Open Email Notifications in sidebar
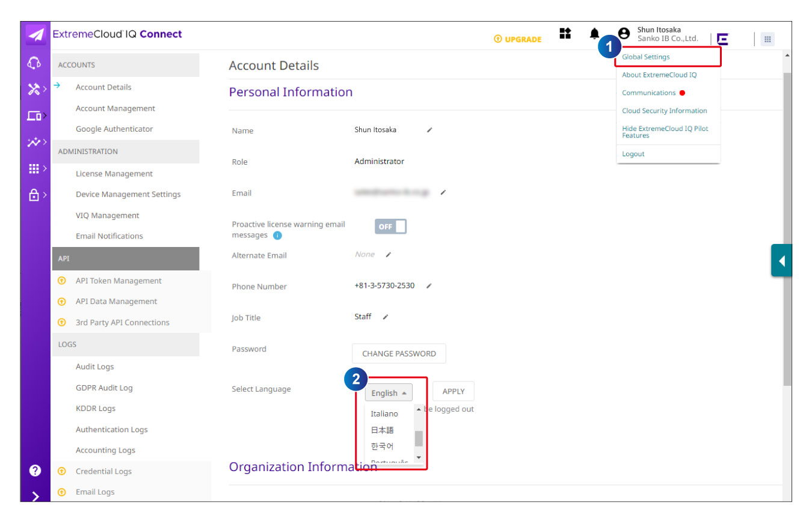This screenshot has height=521, width=812. [109, 236]
